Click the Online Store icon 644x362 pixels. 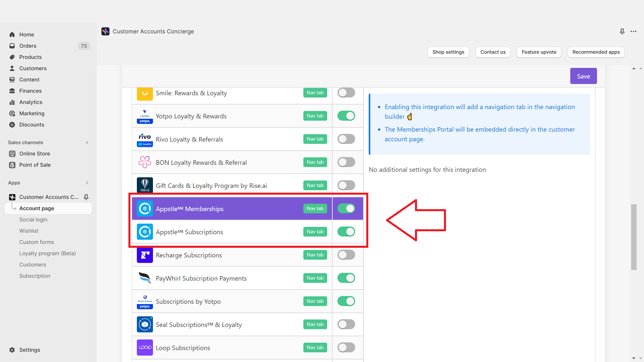pos(12,154)
